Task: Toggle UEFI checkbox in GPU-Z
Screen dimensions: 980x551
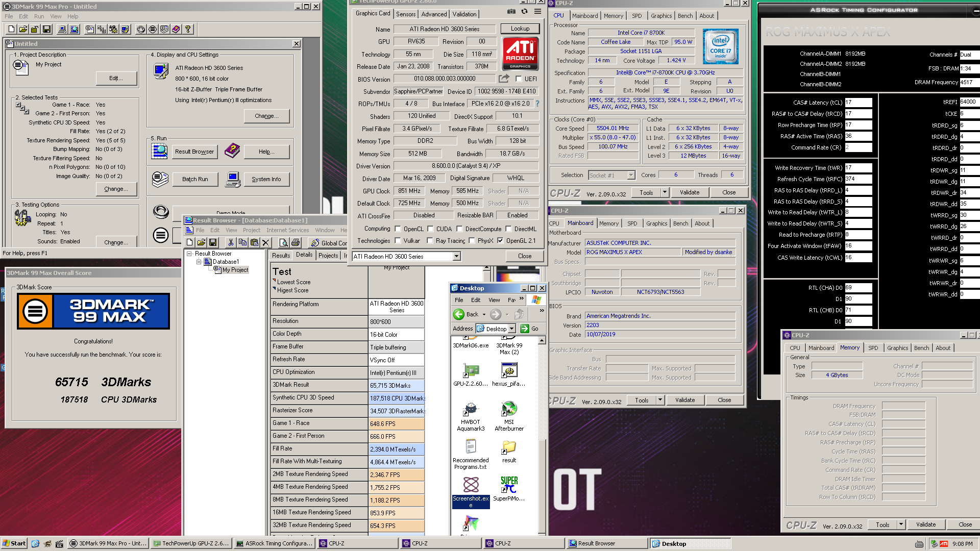Action: coord(519,79)
